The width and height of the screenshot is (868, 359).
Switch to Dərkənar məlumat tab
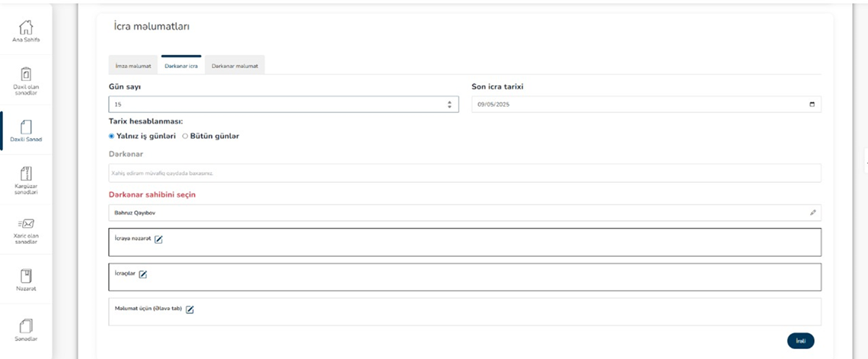235,66
